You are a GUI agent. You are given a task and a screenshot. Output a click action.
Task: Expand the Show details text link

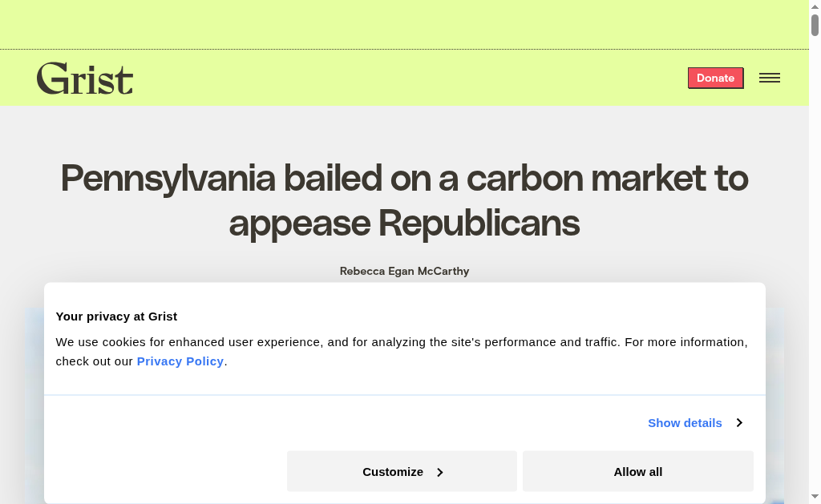click(685, 423)
